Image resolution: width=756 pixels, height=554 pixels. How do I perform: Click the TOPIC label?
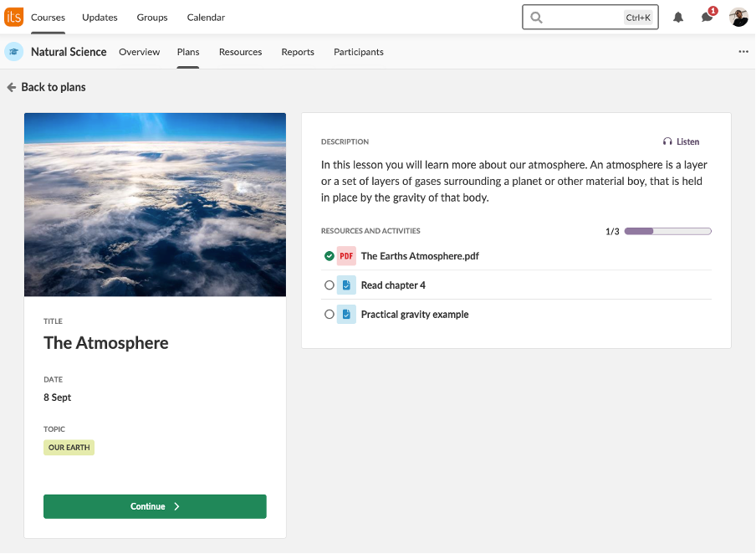pyautogui.click(x=54, y=429)
